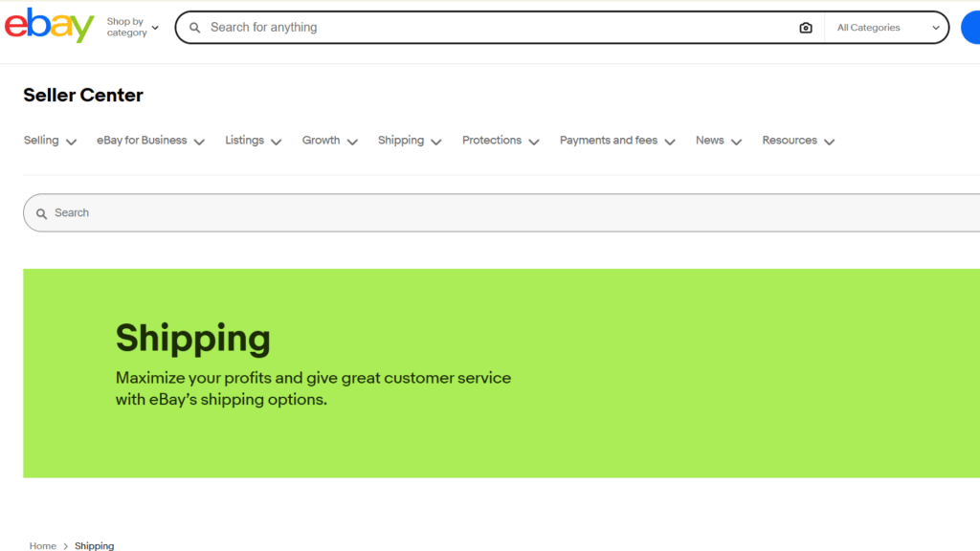The height and width of the screenshot is (551, 980).
Task: Click the Seller Center heading link
Action: (83, 95)
